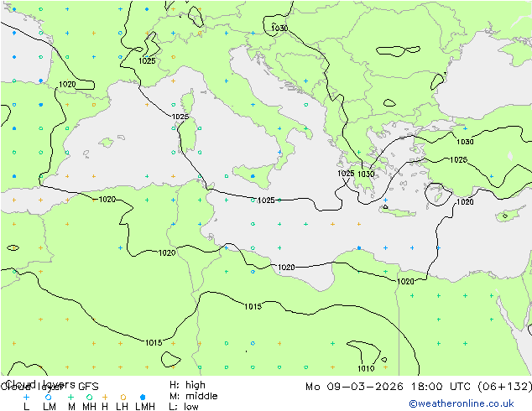Click the green plus legend symbol above M
The height and width of the screenshot is (411, 532).
point(70,397)
